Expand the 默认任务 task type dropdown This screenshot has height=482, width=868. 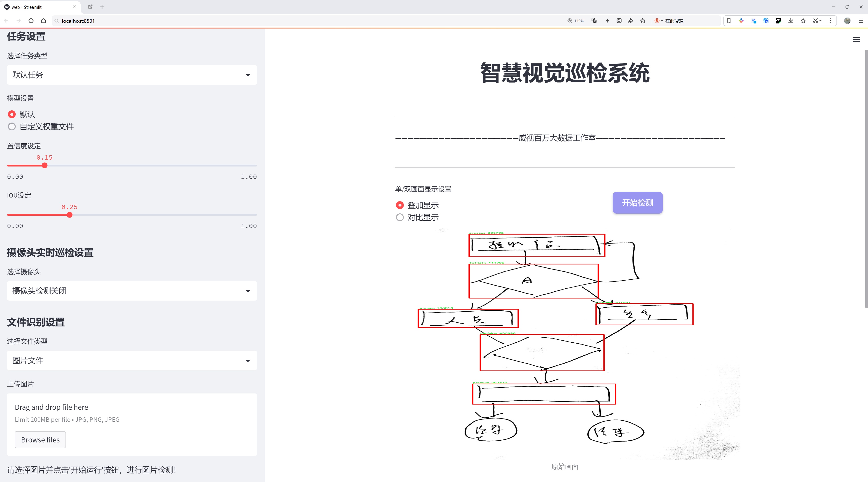tap(132, 75)
